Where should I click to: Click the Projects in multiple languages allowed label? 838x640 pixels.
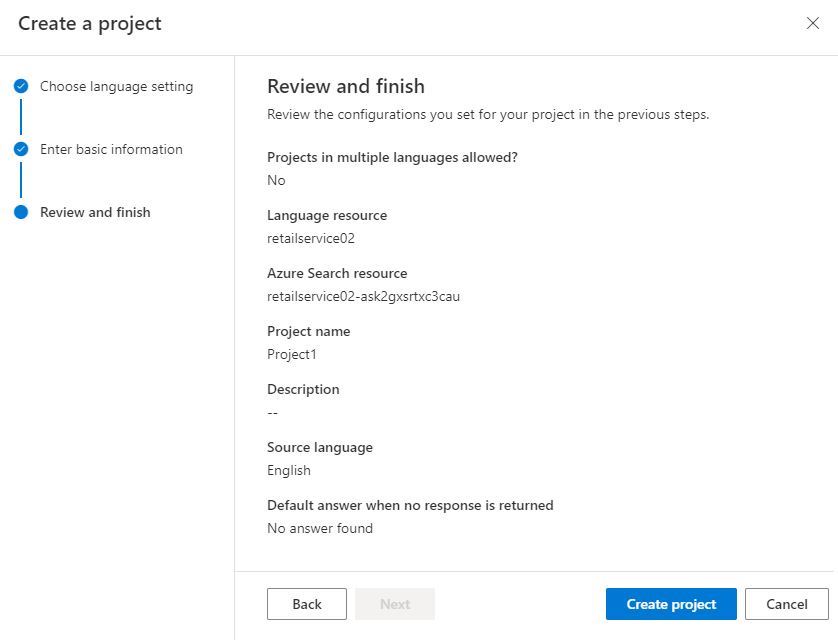click(392, 157)
